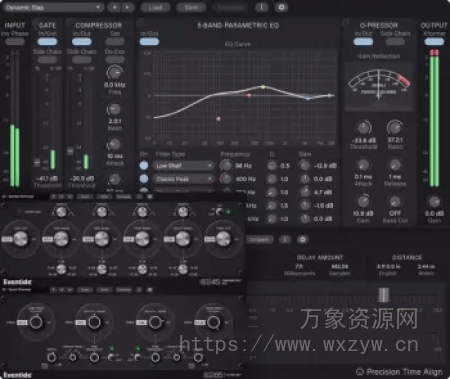Viewport: 450px width, 379px height.
Task: Click the O-Pressor Release knob at 1 ms
Action: click(x=395, y=165)
